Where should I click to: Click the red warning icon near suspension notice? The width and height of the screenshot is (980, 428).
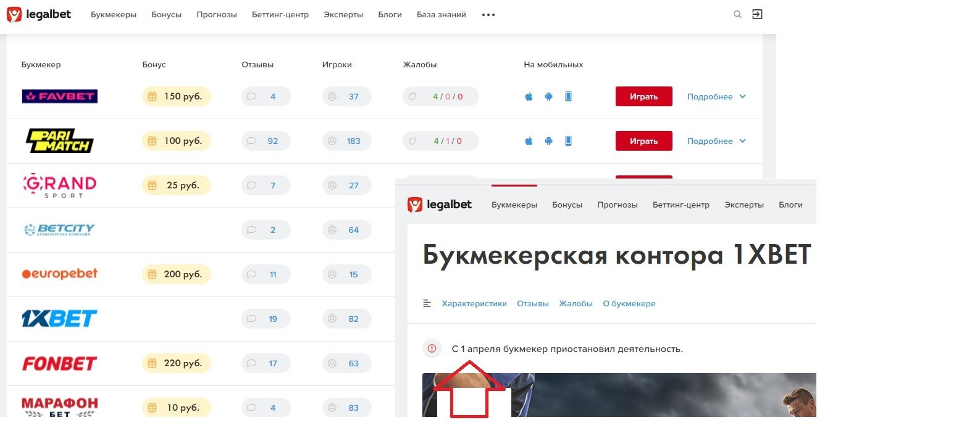432,348
